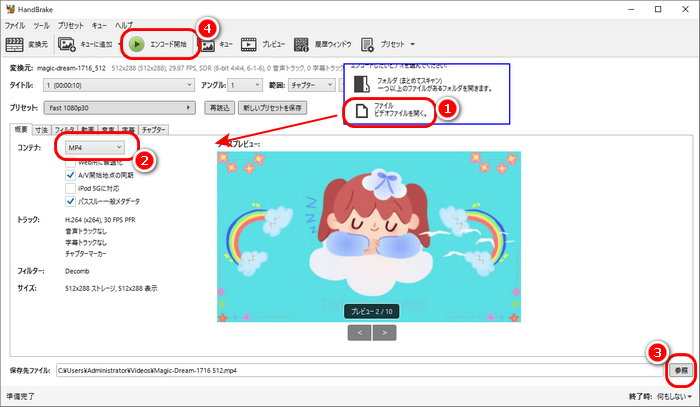Open the 履歴ウィンドウ activity log icon
The width and height of the screenshot is (700, 407).
[x=301, y=44]
